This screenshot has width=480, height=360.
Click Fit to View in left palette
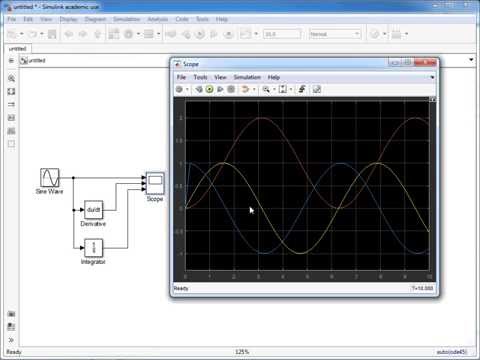[11, 91]
